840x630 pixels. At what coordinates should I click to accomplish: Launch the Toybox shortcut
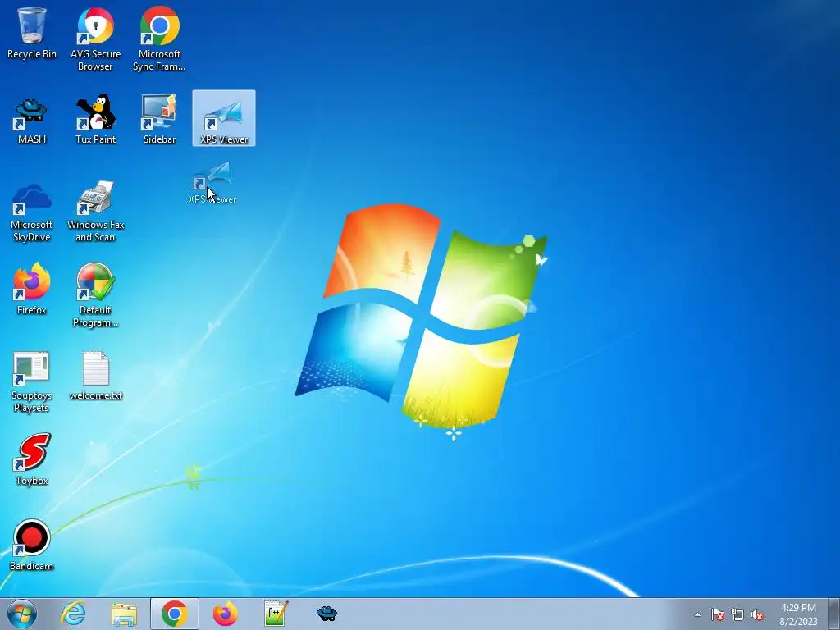(x=32, y=459)
